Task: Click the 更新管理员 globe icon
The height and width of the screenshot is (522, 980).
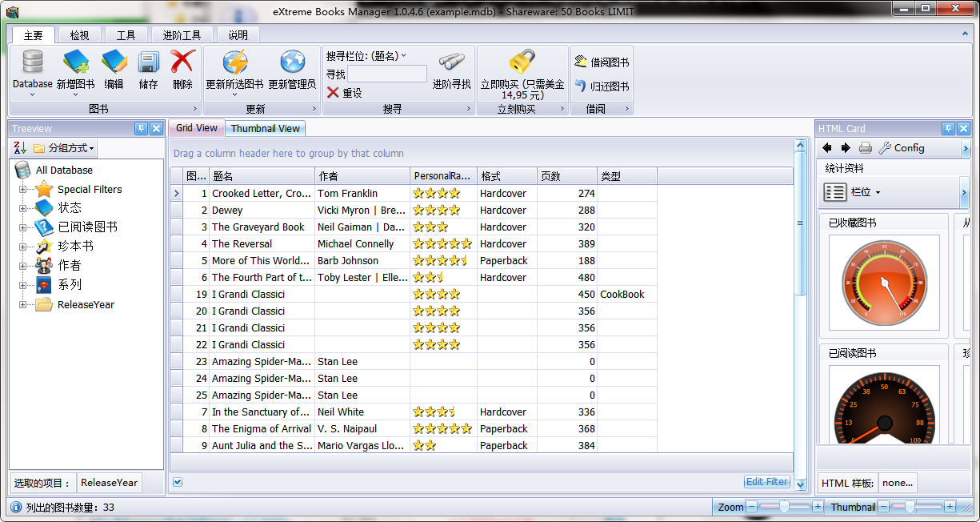Action: pyautogui.click(x=292, y=62)
